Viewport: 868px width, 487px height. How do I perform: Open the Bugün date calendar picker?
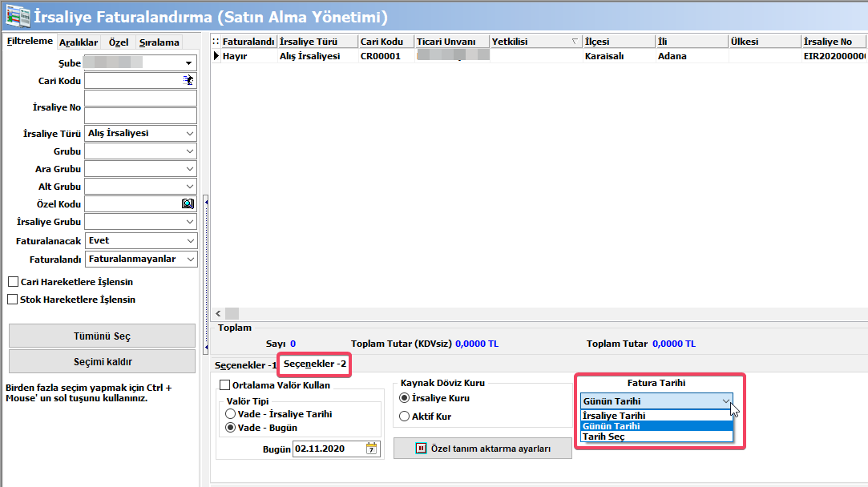(371, 449)
